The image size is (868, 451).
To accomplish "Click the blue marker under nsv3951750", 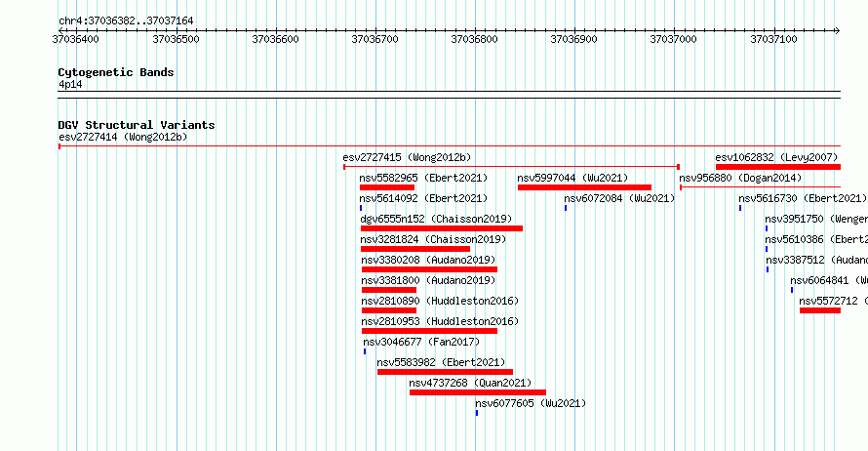I will 767,228.
